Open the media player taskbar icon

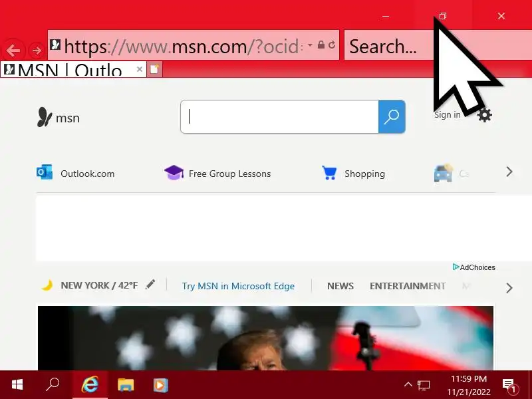pos(160,385)
